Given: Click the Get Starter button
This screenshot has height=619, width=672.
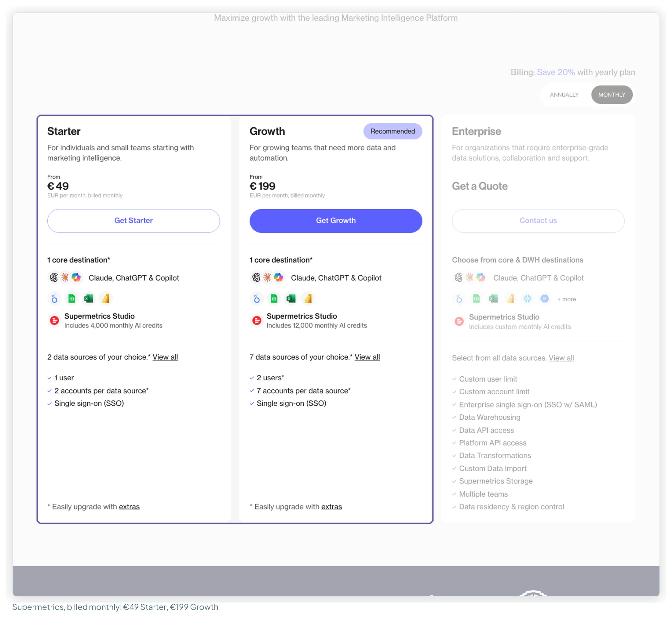Looking at the screenshot, I should click(x=133, y=221).
